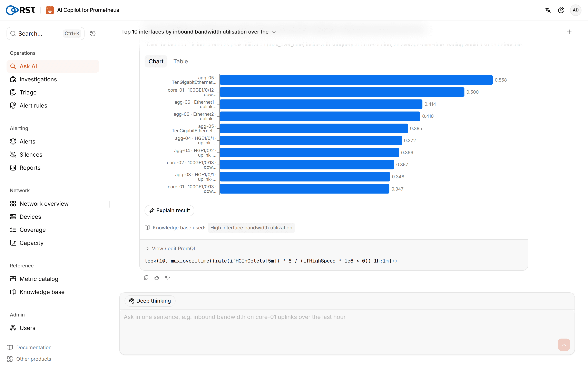This screenshot has height=368, width=588.
Task: Give thumbs up feedback
Action: (x=157, y=278)
